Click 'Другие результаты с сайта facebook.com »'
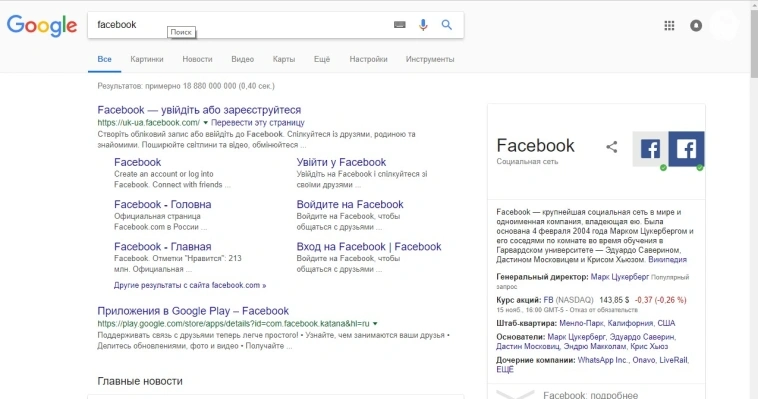The height and width of the screenshot is (399, 758). click(x=190, y=285)
